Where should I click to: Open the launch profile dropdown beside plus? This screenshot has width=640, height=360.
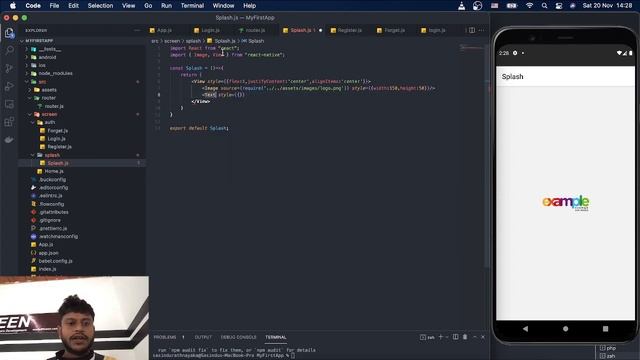coord(447,337)
